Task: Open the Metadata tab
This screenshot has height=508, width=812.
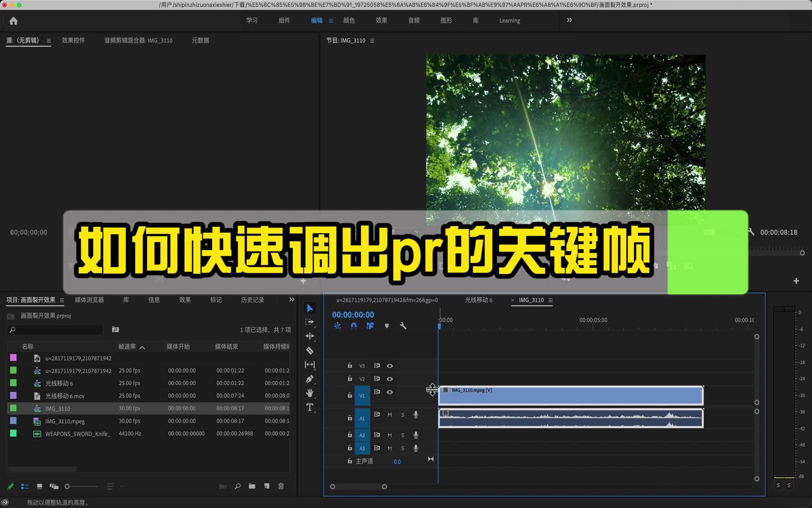Action: [200, 40]
